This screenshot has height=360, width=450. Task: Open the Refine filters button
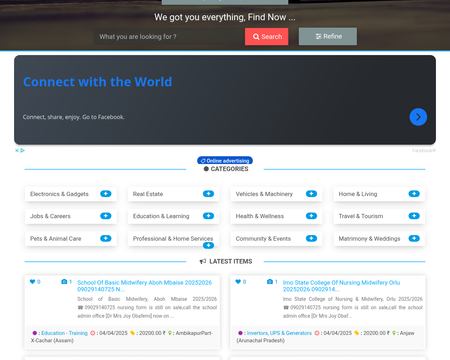328,36
